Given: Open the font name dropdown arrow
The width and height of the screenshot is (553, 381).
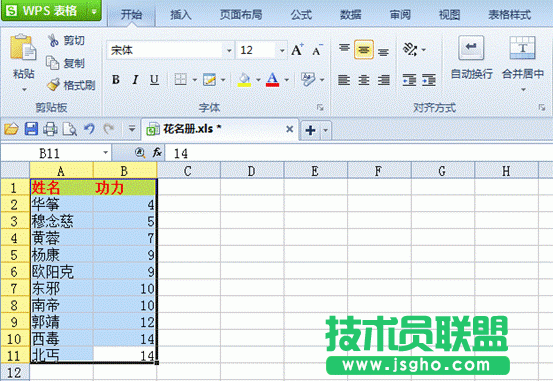Looking at the screenshot, I should (x=229, y=50).
